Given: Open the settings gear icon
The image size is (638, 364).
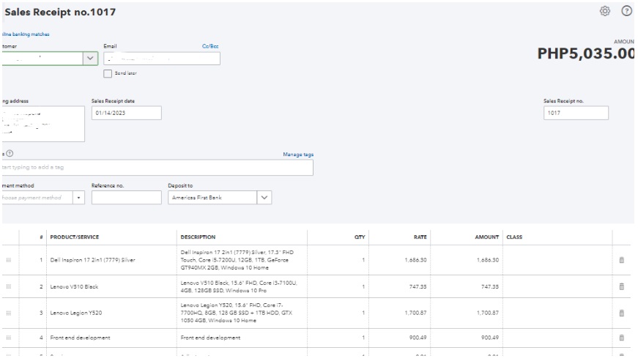Looking at the screenshot, I should coord(604,11).
